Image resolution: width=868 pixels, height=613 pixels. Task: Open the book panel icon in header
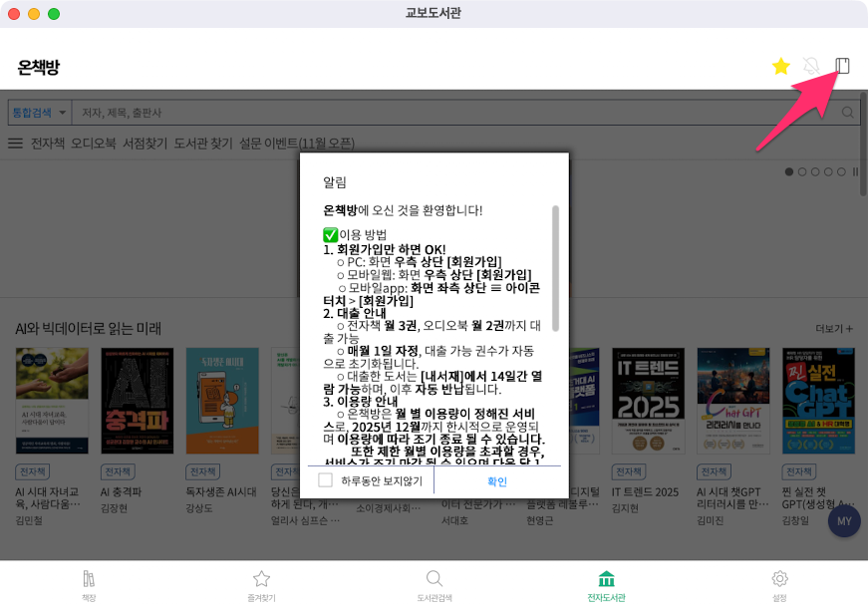tap(842, 66)
